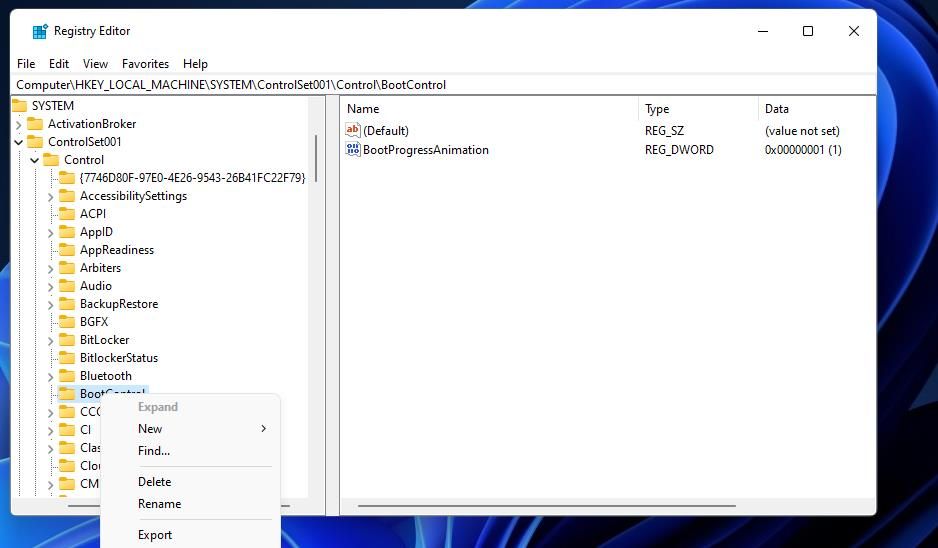The width and height of the screenshot is (938, 548).
Task: Select the BGFX folder icon
Action: [67, 321]
